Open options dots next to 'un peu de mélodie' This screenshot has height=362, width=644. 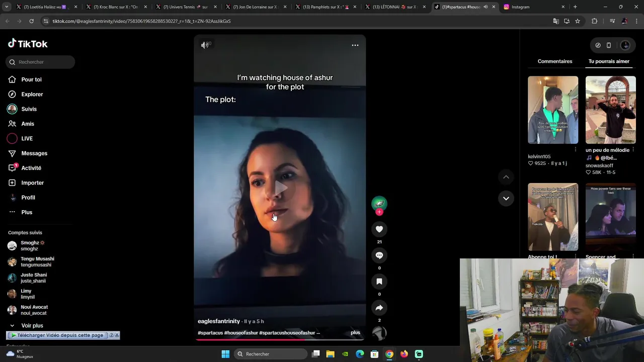click(x=633, y=150)
